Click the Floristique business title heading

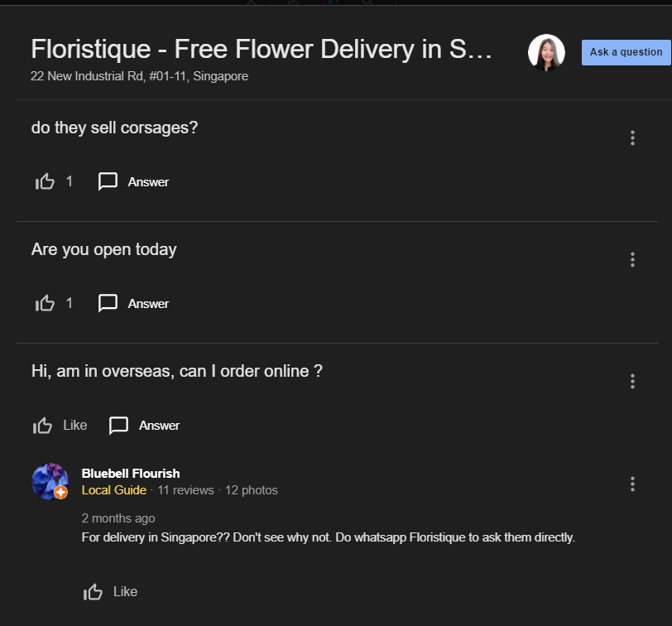coord(262,50)
